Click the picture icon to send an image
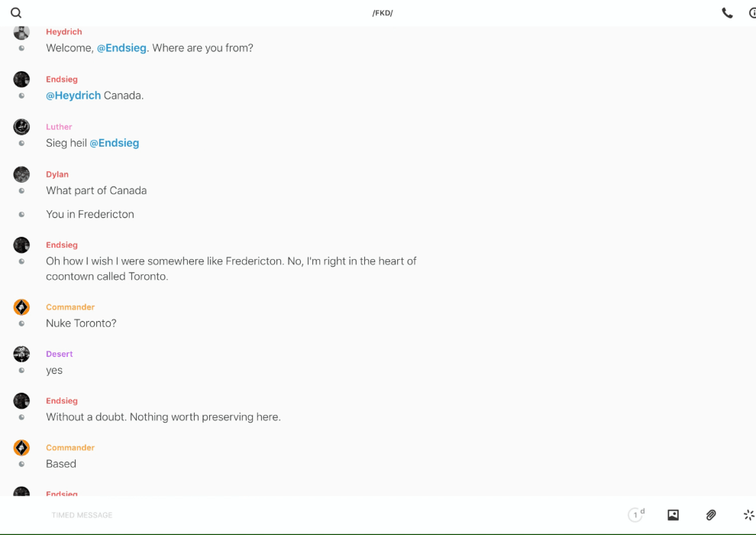Viewport: 756px width, 535px height. 673,515
